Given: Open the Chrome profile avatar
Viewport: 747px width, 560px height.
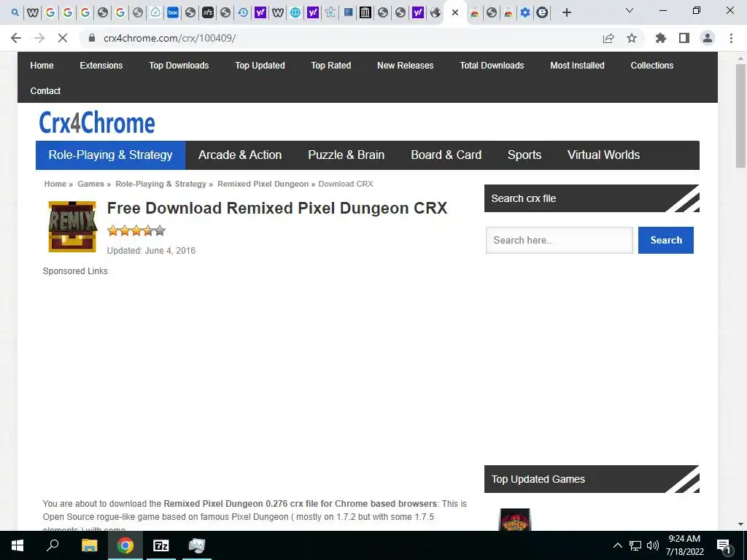Looking at the screenshot, I should tap(708, 38).
